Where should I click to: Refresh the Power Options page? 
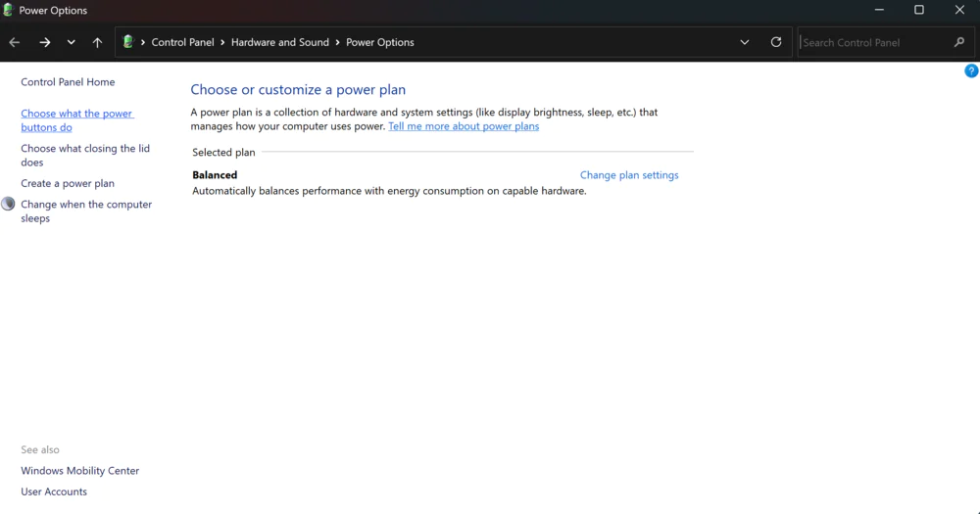pyautogui.click(x=775, y=42)
